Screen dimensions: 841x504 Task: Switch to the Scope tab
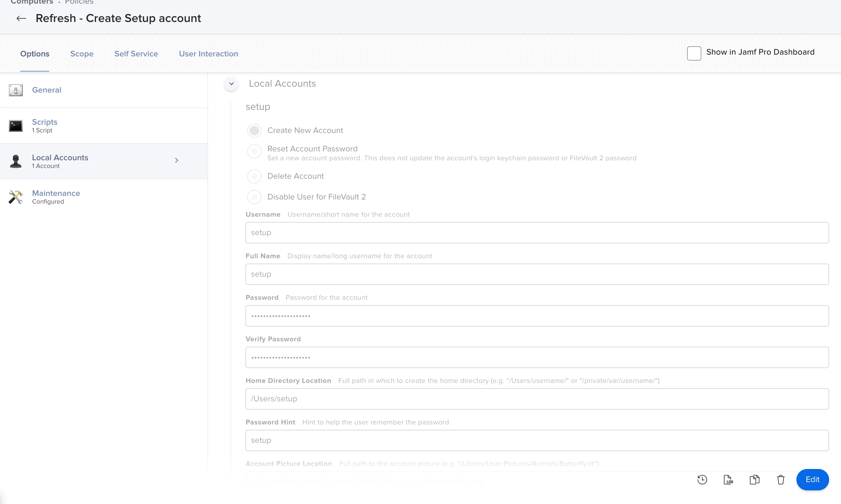[x=82, y=54]
